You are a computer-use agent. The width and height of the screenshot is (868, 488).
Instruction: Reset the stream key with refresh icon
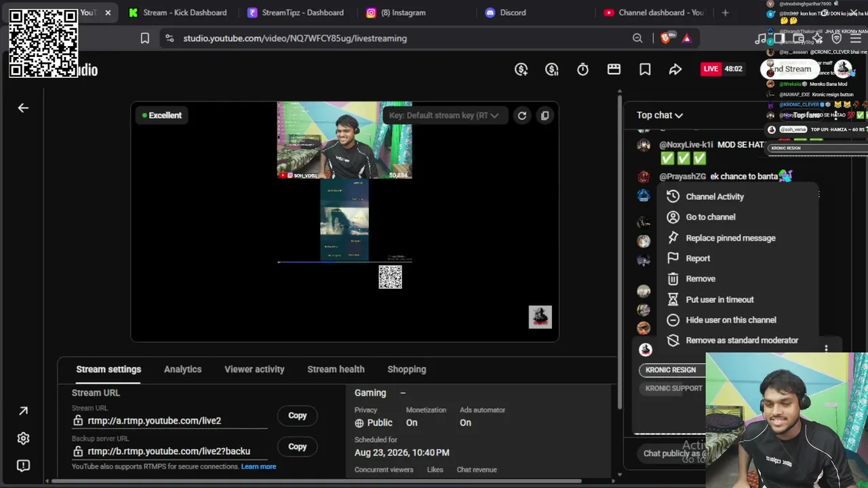[522, 115]
